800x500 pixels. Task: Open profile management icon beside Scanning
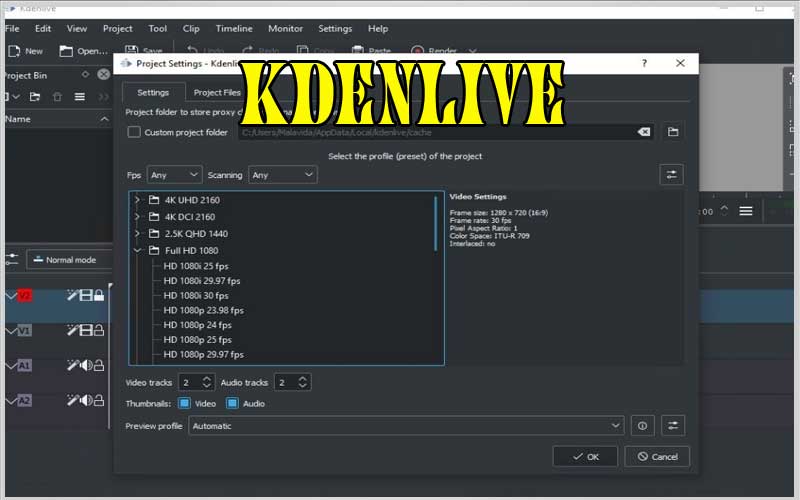pos(671,175)
